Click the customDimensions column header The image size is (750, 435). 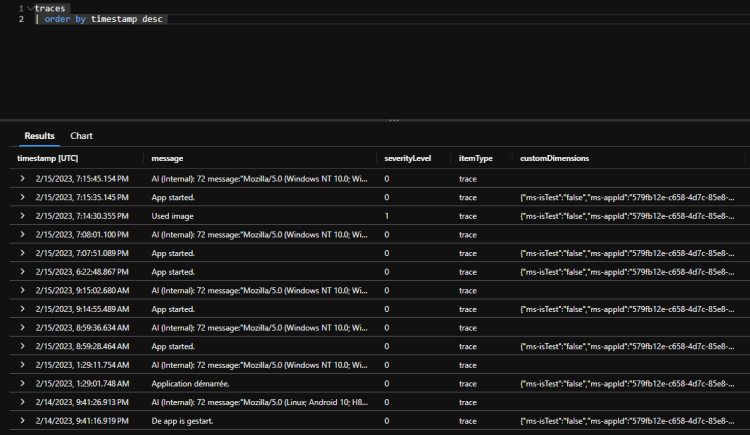coord(554,158)
